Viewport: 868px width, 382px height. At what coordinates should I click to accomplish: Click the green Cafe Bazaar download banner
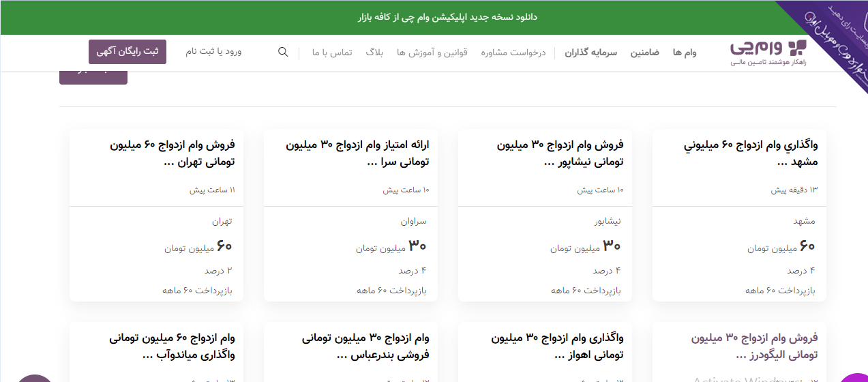coord(447,17)
